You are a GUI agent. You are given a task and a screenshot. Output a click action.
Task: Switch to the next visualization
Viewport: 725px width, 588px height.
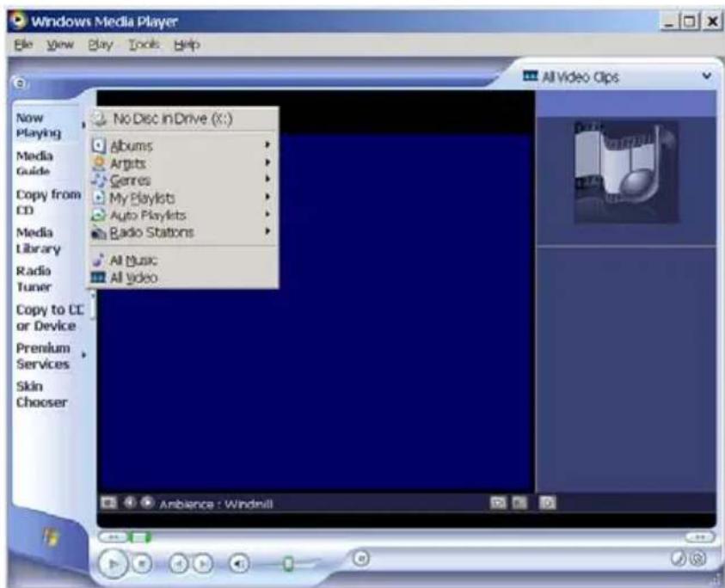pos(147,503)
